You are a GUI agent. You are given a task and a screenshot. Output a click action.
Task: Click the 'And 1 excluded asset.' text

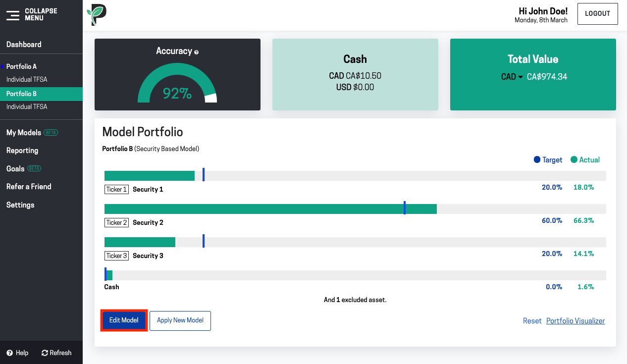coord(355,300)
